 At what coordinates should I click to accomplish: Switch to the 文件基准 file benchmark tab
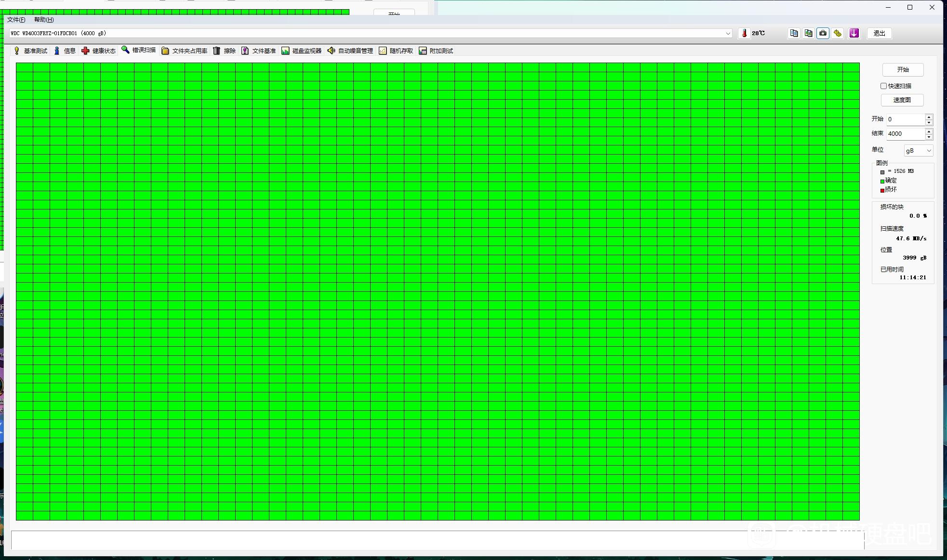(259, 51)
